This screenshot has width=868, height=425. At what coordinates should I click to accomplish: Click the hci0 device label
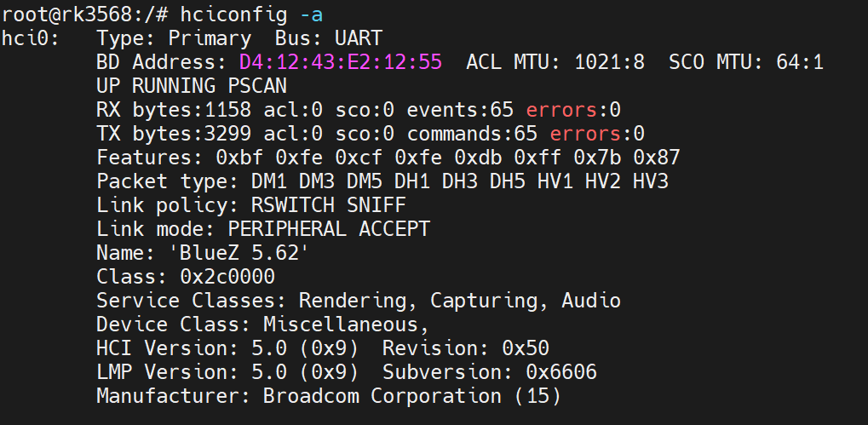tap(26, 37)
